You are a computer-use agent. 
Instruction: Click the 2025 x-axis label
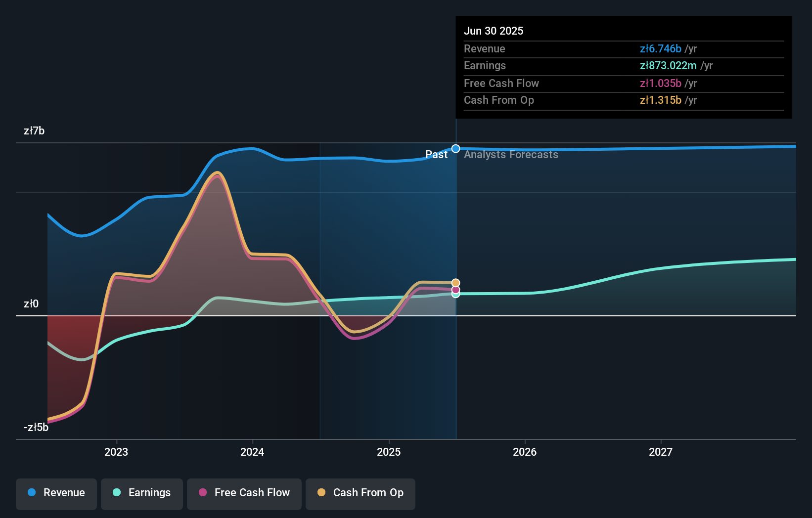coord(389,452)
